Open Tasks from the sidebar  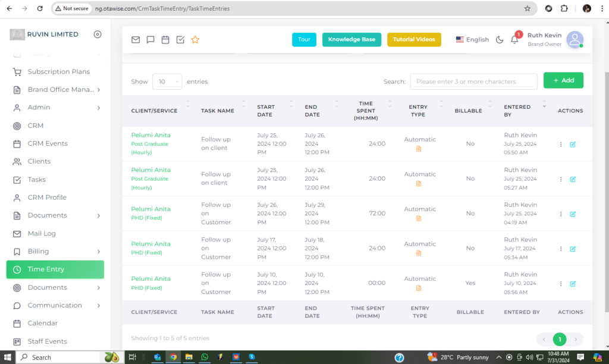coord(36,180)
